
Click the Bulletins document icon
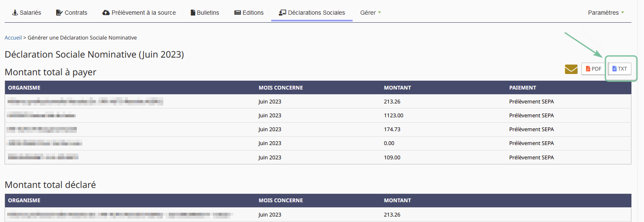(193, 13)
